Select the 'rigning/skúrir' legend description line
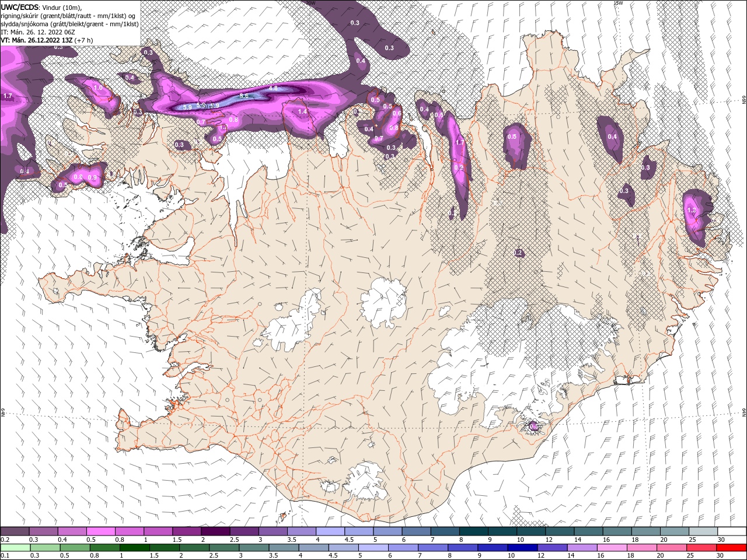This screenshot has height=560, width=747. [x=68, y=15]
